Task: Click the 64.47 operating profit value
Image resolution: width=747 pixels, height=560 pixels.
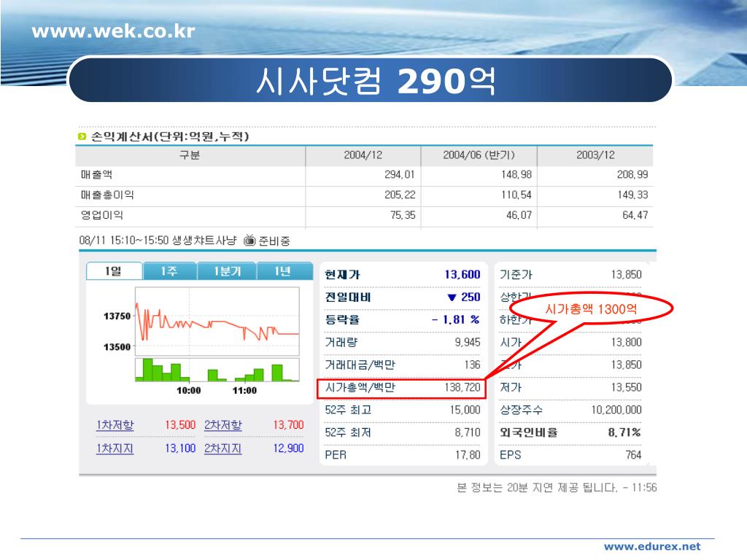Action: click(635, 215)
